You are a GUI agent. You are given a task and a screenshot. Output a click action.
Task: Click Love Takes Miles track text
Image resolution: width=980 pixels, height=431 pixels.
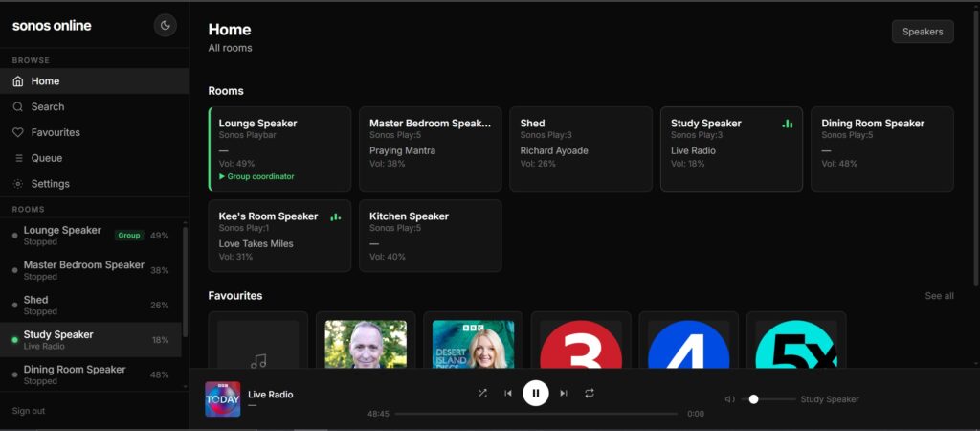(256, 244)
